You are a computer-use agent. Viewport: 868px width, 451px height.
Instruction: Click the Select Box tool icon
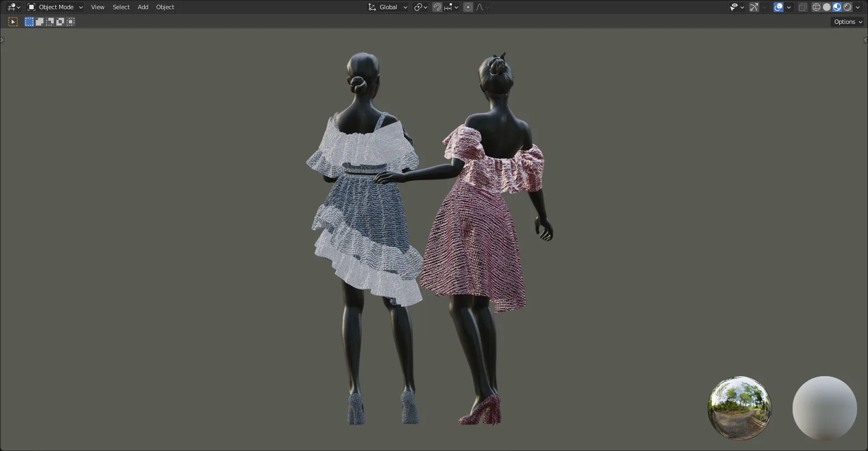tap(13, 22)
